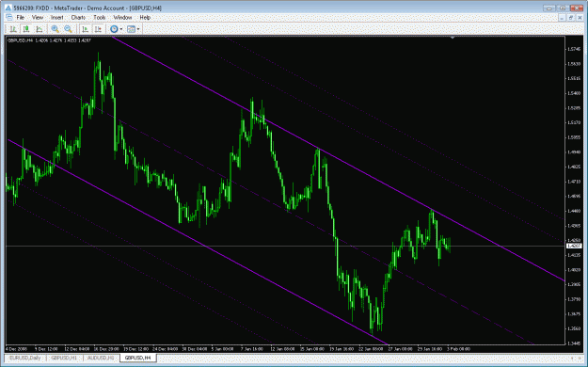
Task: Click the 4 Dec 2008 date label
Action: click(17, 349)
